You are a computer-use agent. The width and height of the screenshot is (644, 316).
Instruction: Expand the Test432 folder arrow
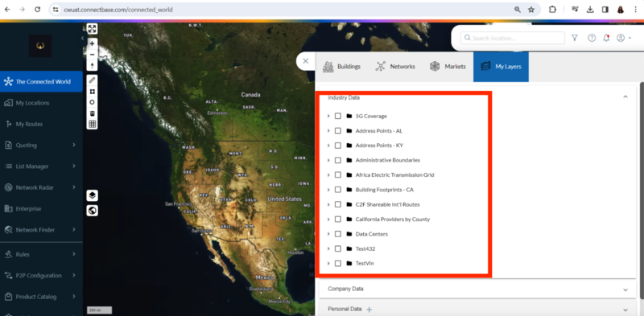pos(328,248)
